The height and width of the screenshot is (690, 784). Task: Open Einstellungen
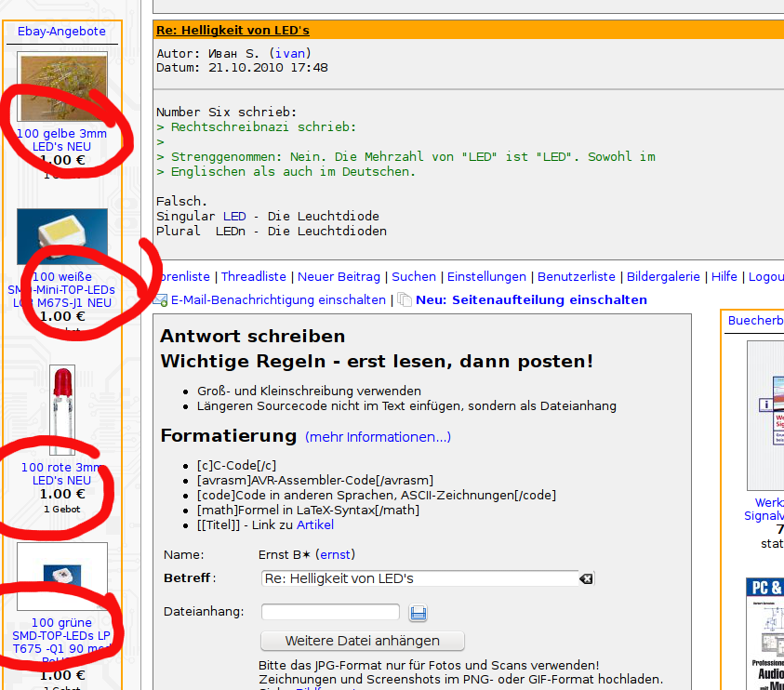tap(486, 276)
